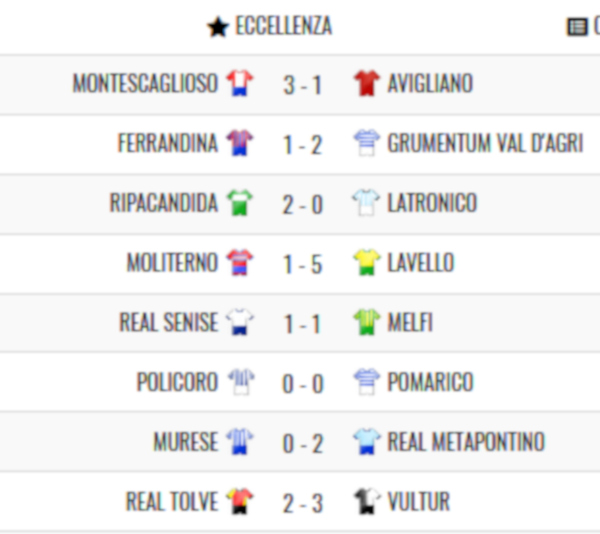Image resolution: width=600 pixels, height=534 pixels.
Task: Open the standings table icon at top right
Action: (577, 27)
